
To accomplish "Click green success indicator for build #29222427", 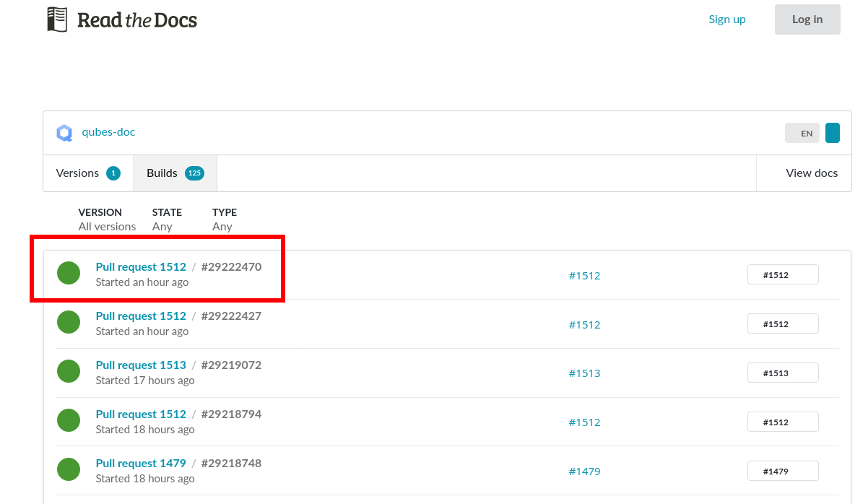I will [x=69, y=322].
